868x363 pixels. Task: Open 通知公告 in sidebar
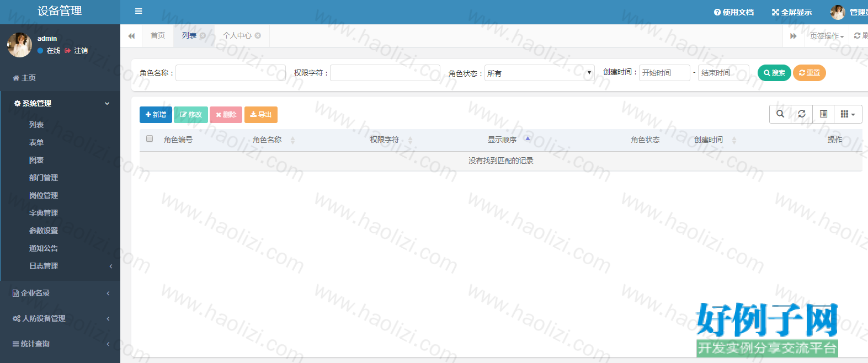click(x=44, y=248)
